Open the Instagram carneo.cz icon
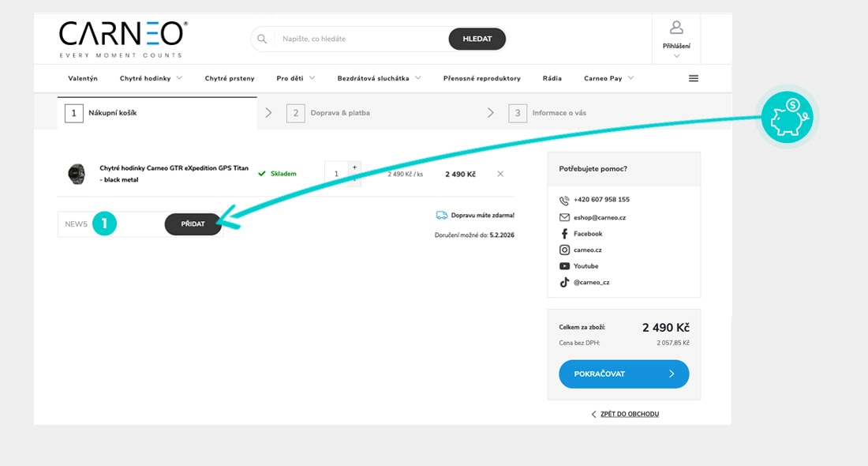 click(x=563, y=249)
